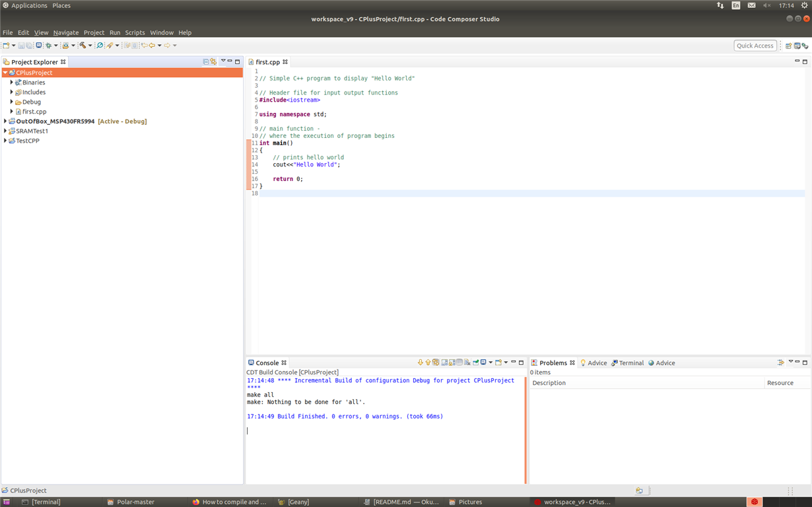The width and height of the screenshot is (812, 507).
Task: Select first.cpp in Project Explorer
Action: click(34, 112)
